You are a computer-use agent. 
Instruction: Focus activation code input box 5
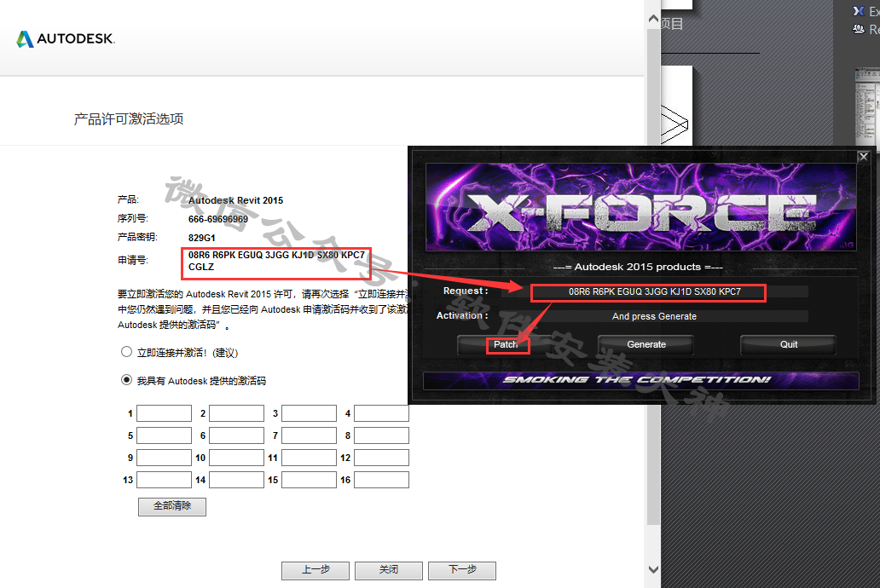click(x=164, y=435)
